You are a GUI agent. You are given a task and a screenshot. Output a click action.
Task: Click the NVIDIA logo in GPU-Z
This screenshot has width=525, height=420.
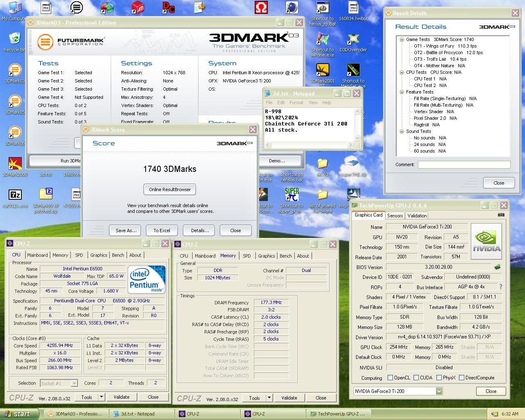(486, 241)
